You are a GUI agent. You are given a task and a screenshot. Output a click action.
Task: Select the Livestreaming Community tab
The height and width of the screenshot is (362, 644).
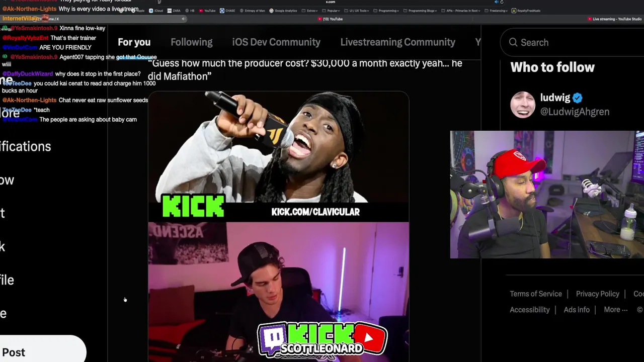point(397,42)
